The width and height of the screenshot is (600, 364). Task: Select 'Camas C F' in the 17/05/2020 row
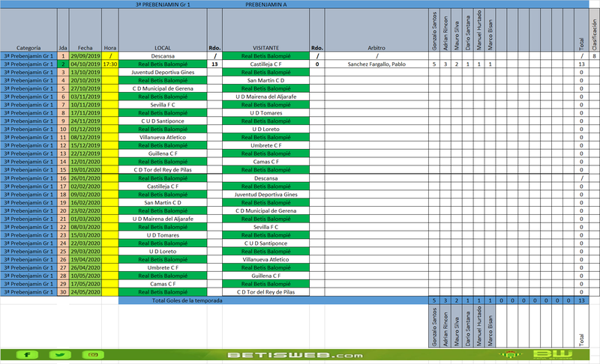coord(163,284)
